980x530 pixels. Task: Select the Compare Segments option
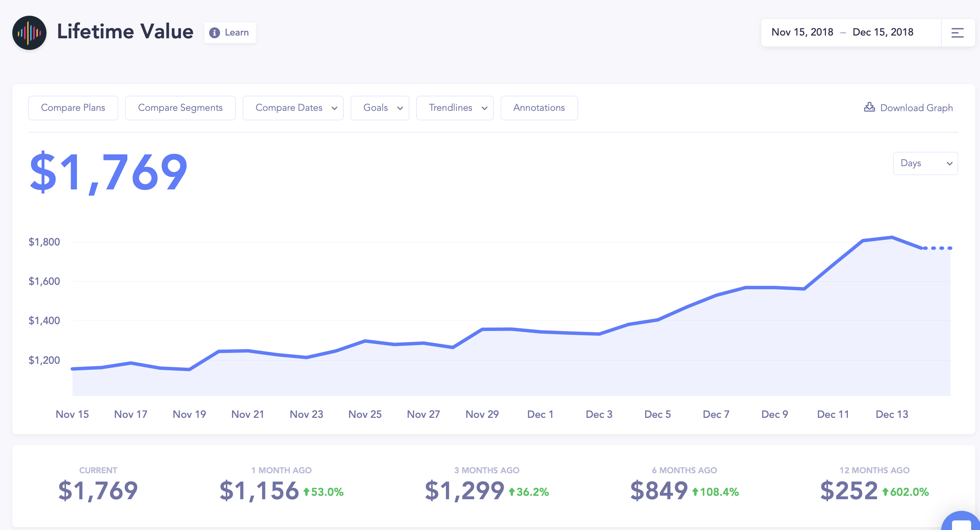click(180, 108)
